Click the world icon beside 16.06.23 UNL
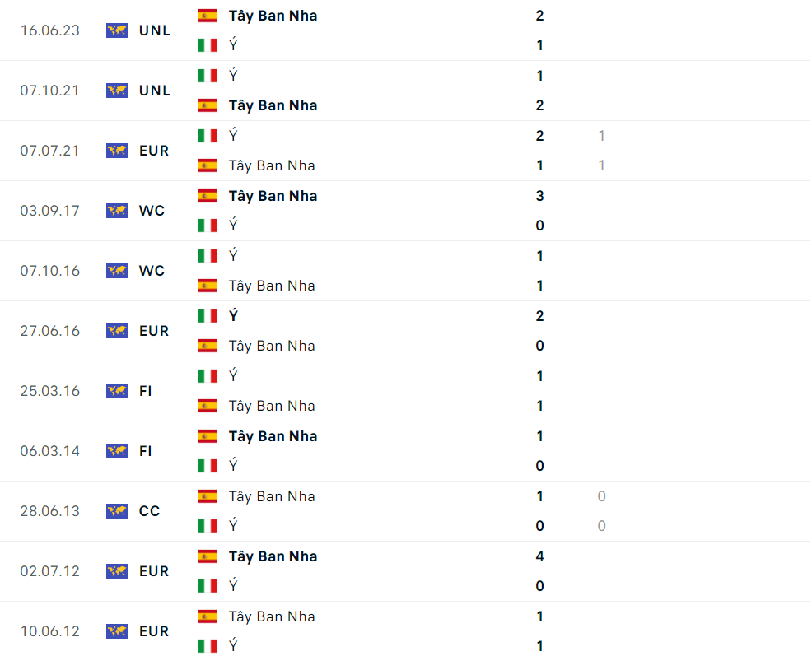 click(117, 30)
